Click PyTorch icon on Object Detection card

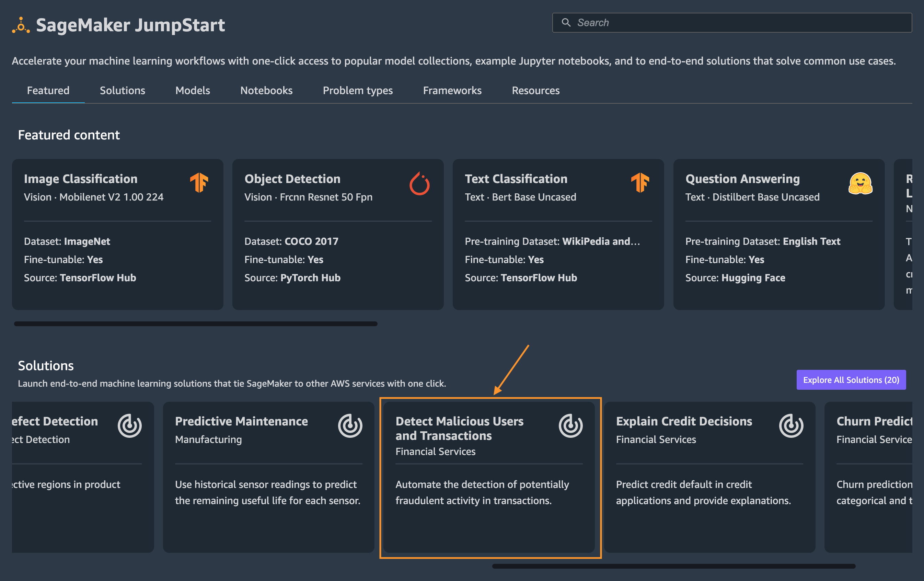pyautogui.click(x=419, y=184)
